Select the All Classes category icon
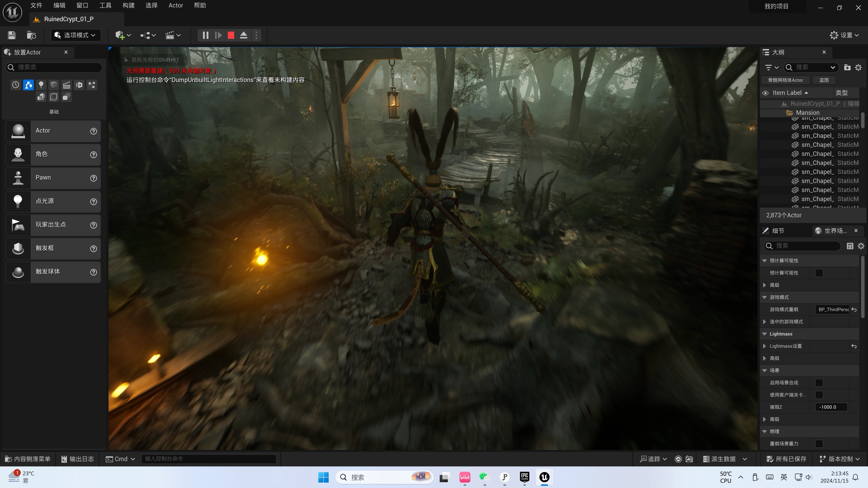This screenshot has width=868, height=488. click(66, 97)
